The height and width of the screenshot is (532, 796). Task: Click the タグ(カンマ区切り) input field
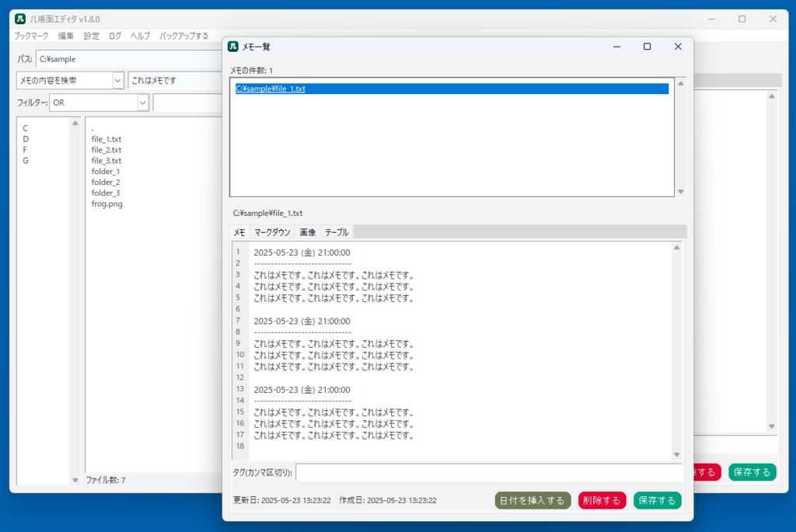click(489, 472)
